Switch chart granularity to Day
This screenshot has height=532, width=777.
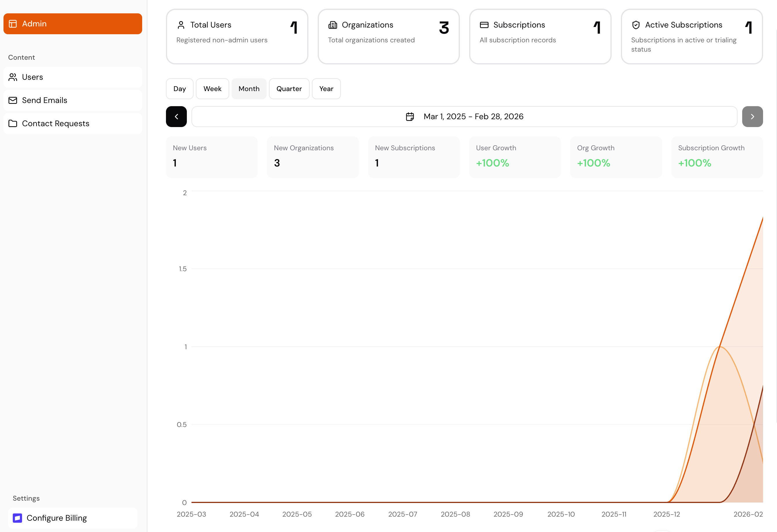click(180, 89)
